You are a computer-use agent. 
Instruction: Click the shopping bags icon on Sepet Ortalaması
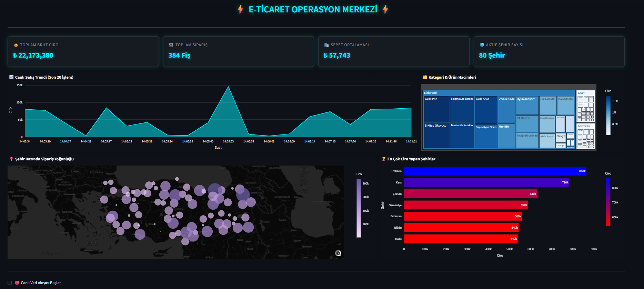click(x=326, y=45)
